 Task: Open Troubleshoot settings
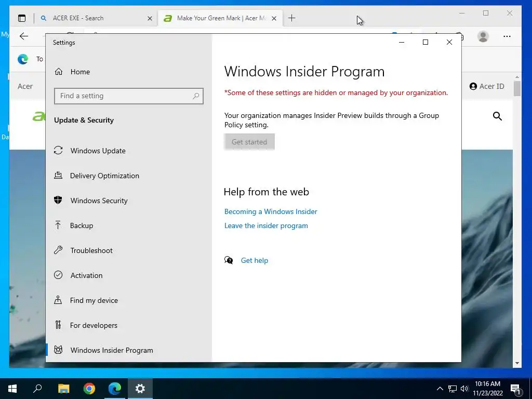91,250
